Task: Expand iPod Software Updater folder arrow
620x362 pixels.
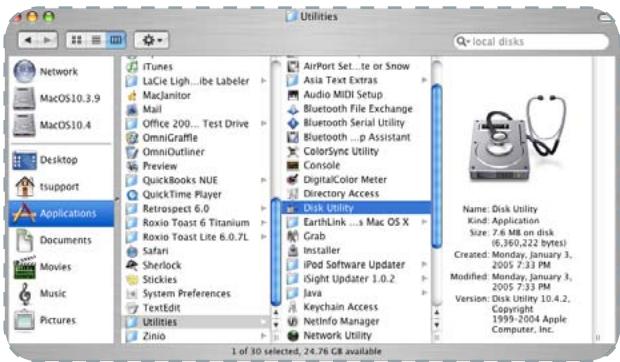Action: point(424,264)
